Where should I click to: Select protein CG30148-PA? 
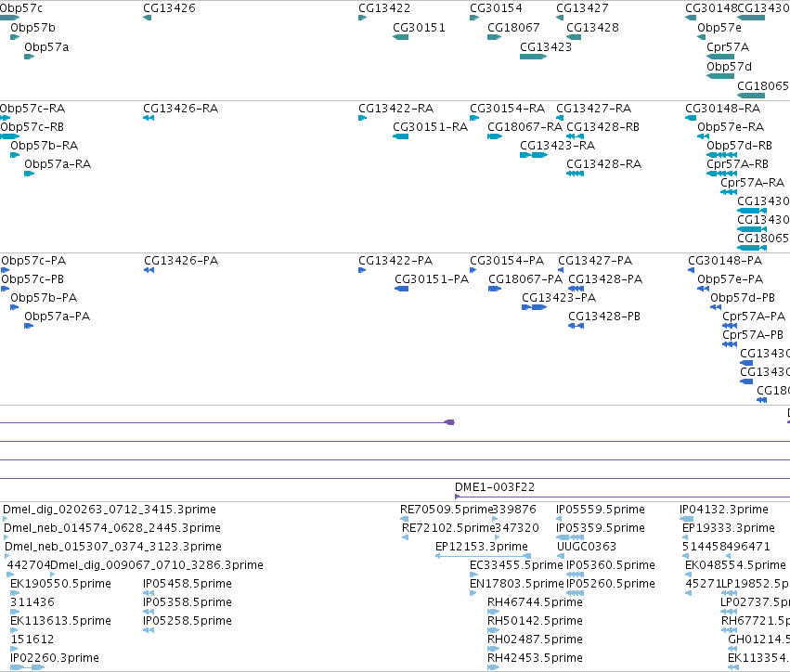tap(725, 261)
